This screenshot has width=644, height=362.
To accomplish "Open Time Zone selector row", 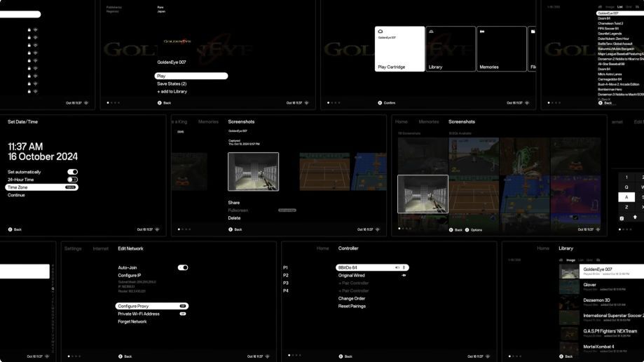I will click(41, 187).
